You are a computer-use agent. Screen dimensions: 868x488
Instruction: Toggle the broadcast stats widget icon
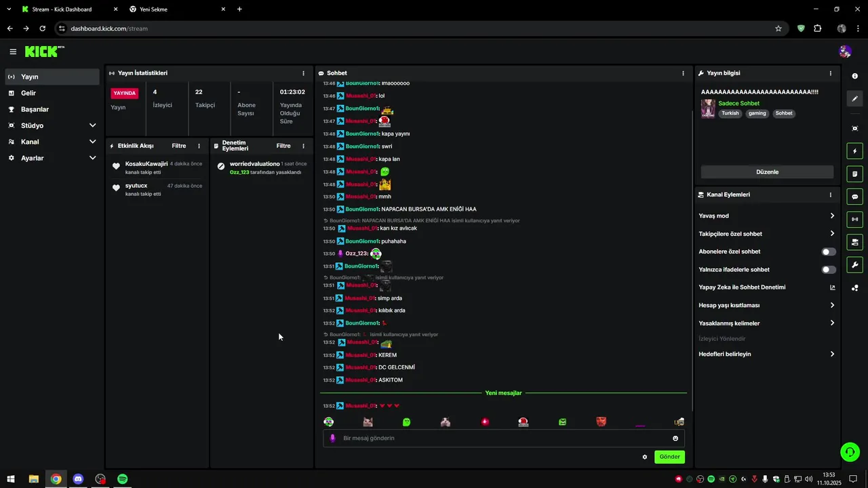(x=854, y=219)
